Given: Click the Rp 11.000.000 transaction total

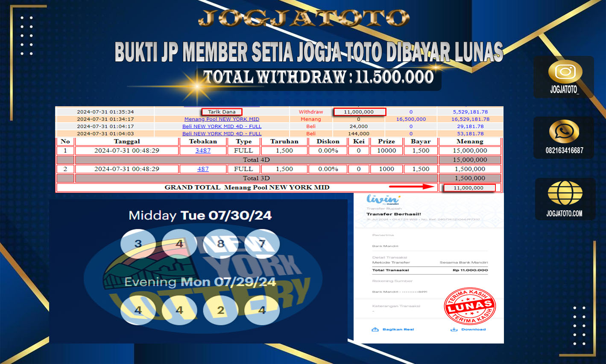Looking at the screenshot, I should (470, 270).
